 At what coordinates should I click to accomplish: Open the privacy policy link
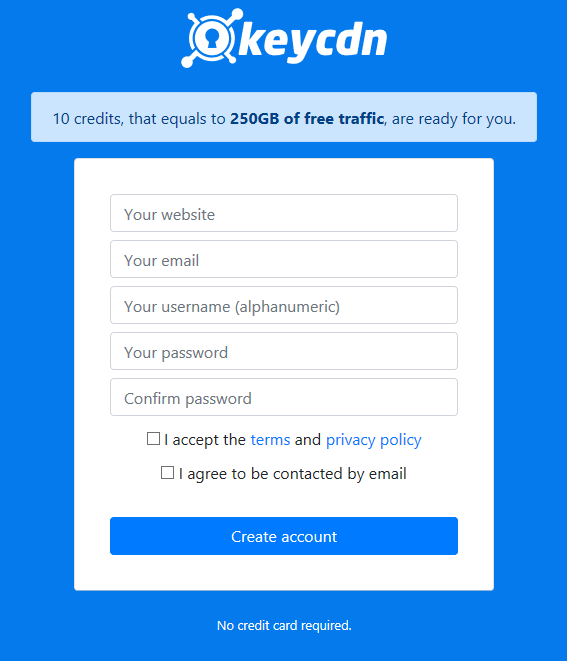(x=374, y=440)
